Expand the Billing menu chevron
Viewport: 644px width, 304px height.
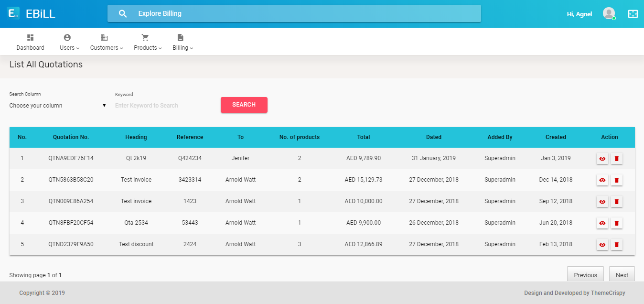pyautogui.click(x=191, y=48)
